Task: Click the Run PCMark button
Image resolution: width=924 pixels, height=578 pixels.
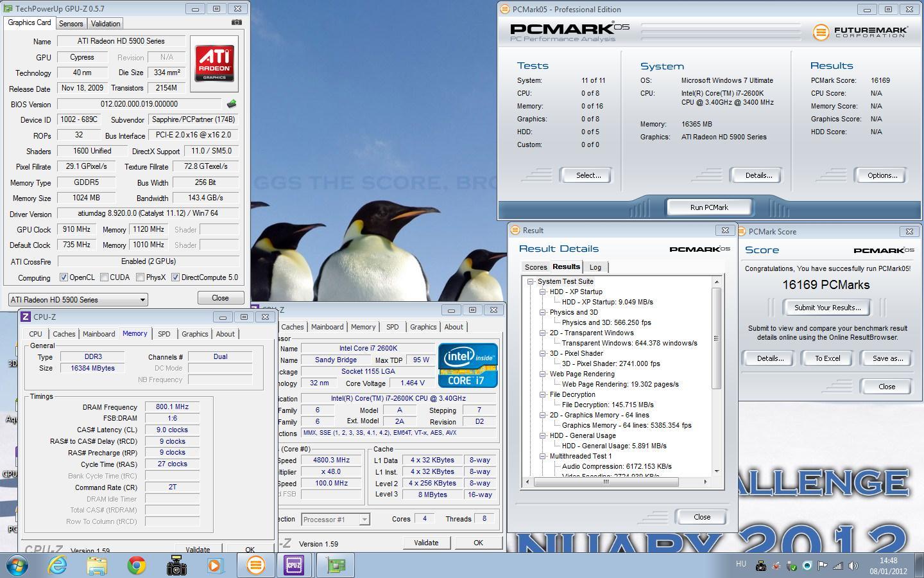Action: 709,207
